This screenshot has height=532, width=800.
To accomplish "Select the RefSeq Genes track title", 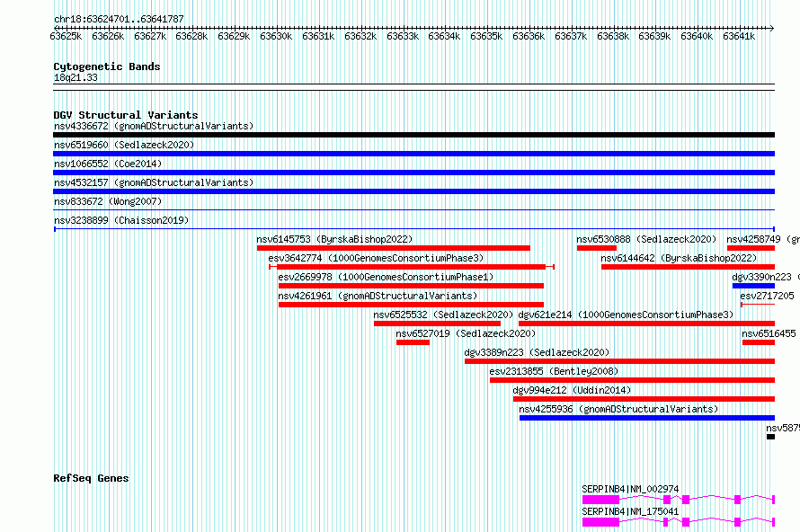I will [91, 478].
